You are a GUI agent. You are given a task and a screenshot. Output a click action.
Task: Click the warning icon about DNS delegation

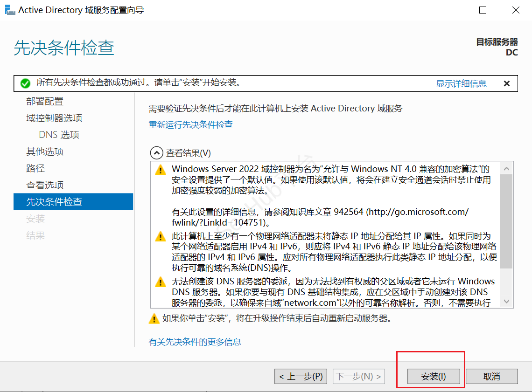click(x=160, y=282)
